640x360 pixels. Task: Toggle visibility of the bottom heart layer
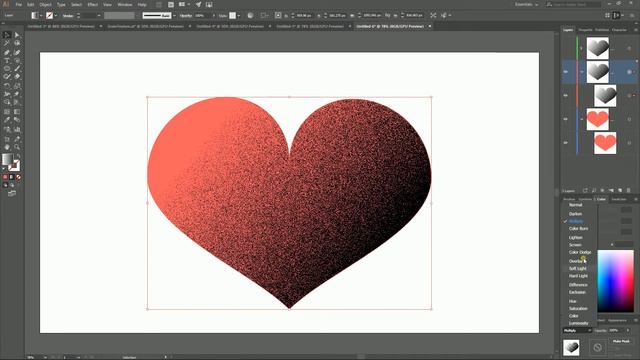(x=566, y=143)
